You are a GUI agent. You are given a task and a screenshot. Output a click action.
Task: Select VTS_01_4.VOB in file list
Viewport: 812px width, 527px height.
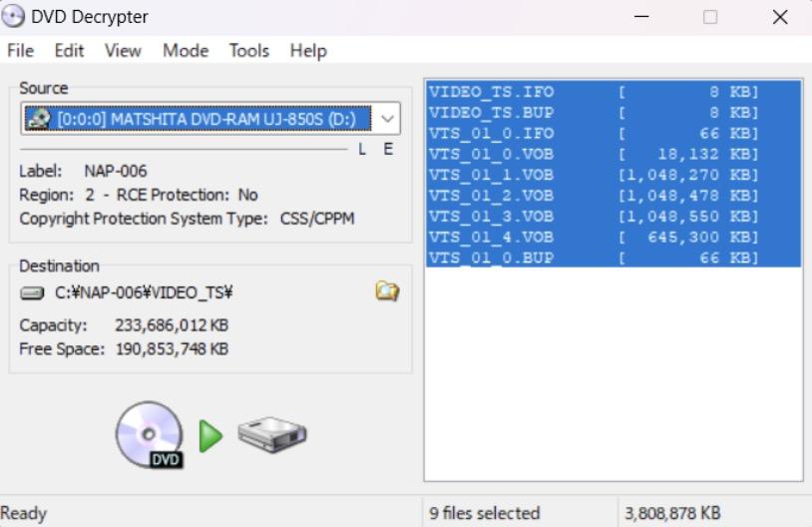pos(613,237)
